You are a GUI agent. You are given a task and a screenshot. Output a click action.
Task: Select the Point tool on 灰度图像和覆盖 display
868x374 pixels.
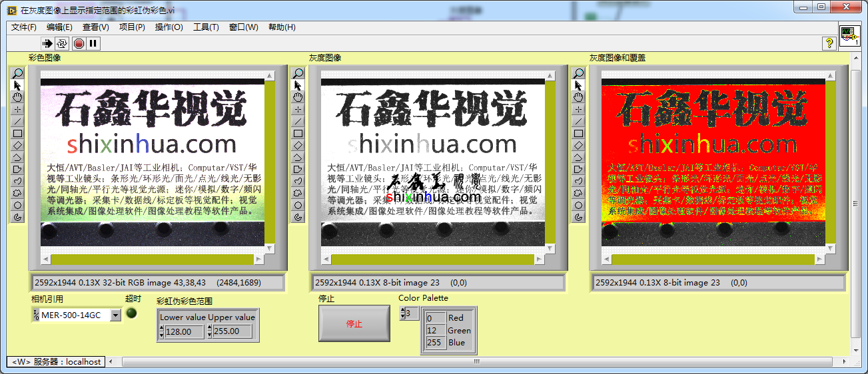[578, 109]
